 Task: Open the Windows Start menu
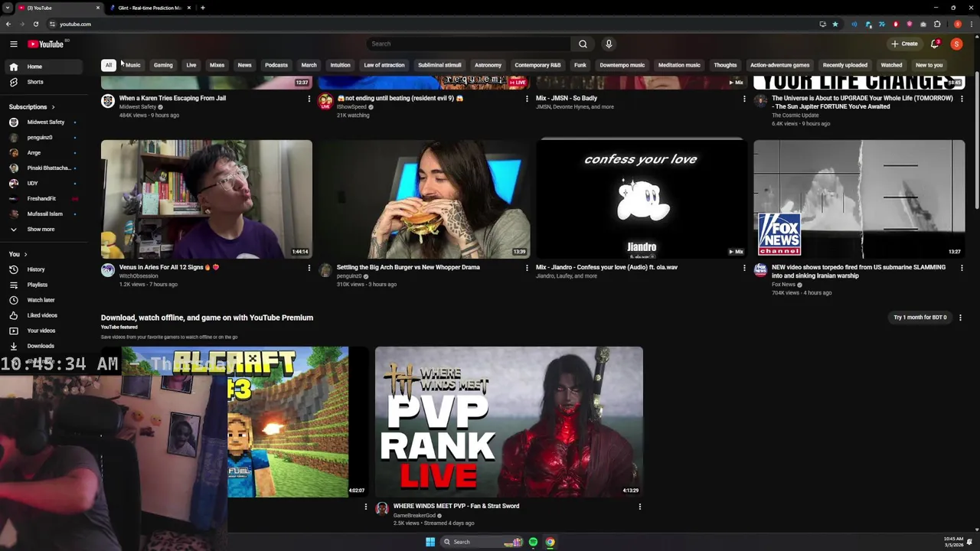(x=430, y=542)
